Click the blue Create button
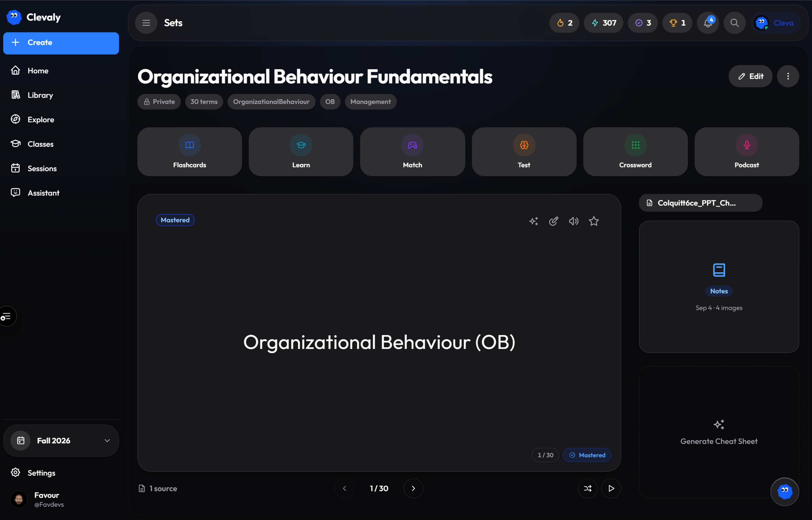 [61, 43]
